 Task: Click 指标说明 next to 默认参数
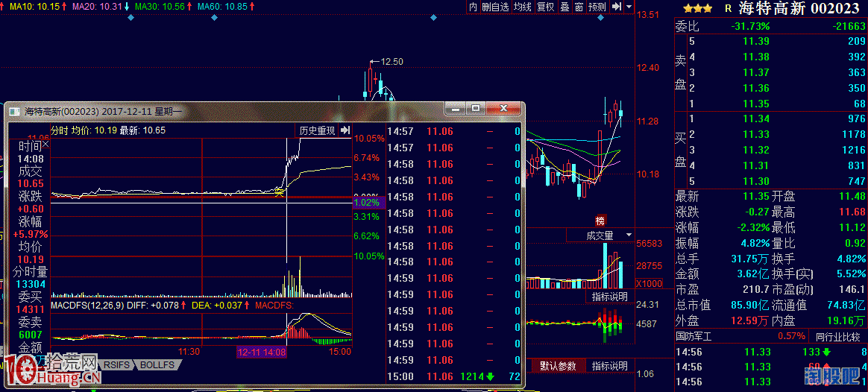609,365
